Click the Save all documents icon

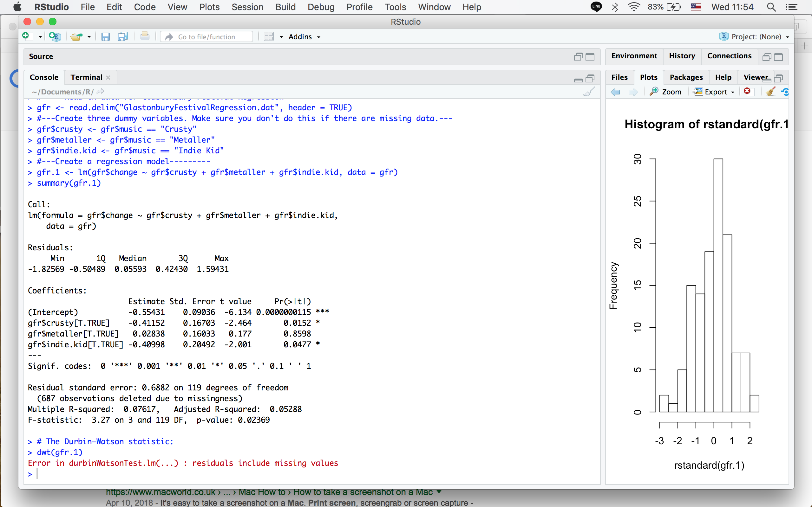click(123, 36)
